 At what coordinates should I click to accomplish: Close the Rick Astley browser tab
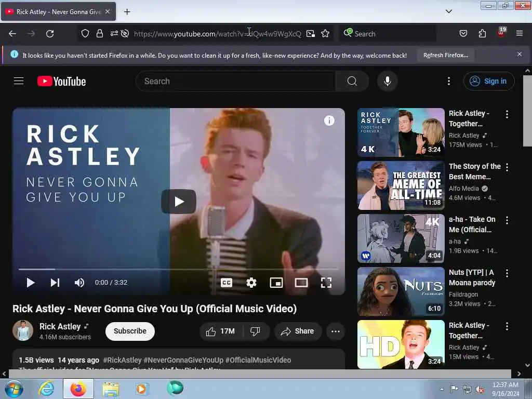[108, 11]
